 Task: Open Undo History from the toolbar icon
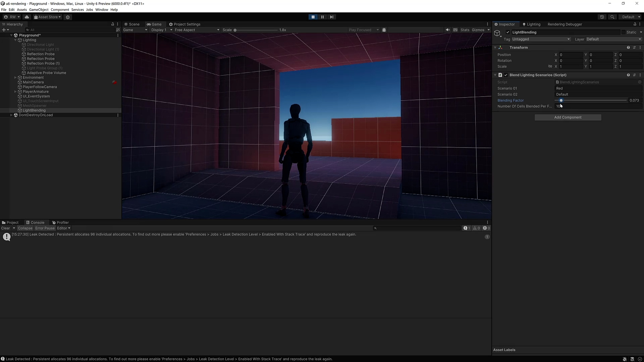[602, 17]
